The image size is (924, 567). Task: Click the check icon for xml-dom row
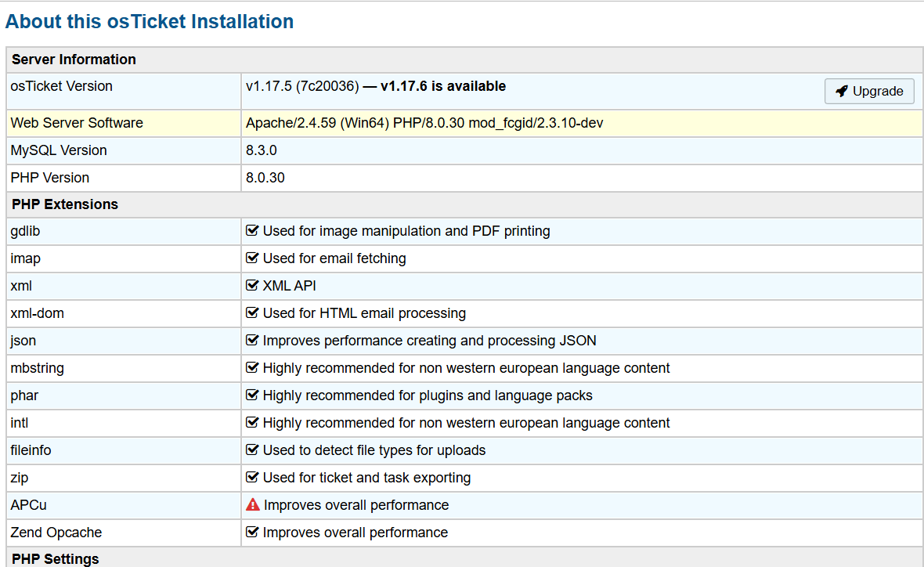(252, 313)
